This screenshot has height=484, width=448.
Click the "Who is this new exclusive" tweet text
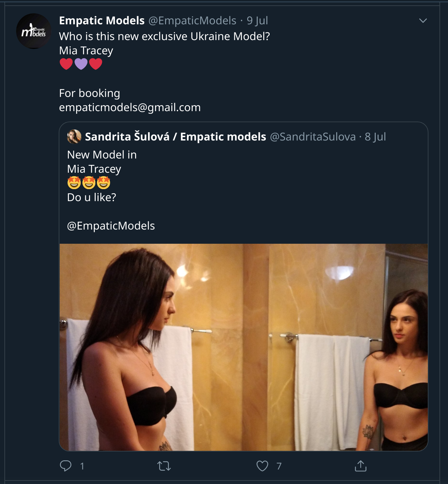click(x=164, y=36)
